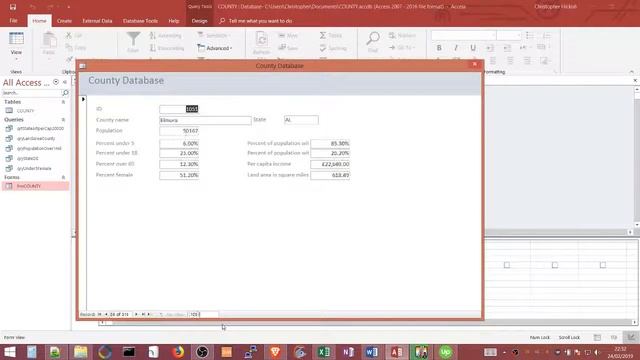Tick the first checkbox in query grid

click(507, 265)
